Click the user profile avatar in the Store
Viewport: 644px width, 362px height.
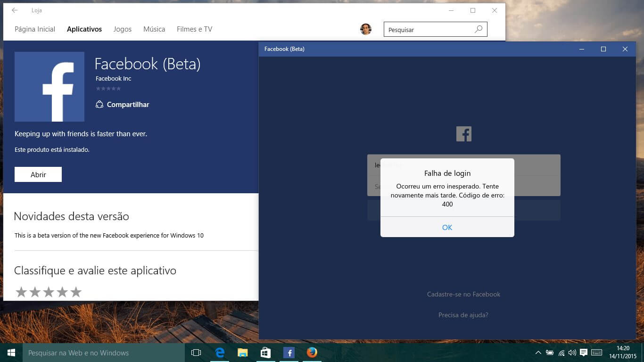point(366,29)
